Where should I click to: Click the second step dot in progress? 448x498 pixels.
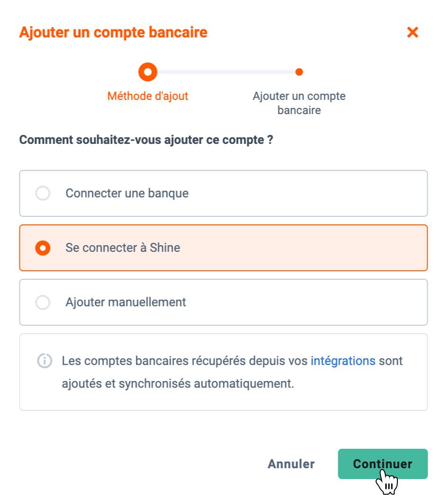click(299, 72)
